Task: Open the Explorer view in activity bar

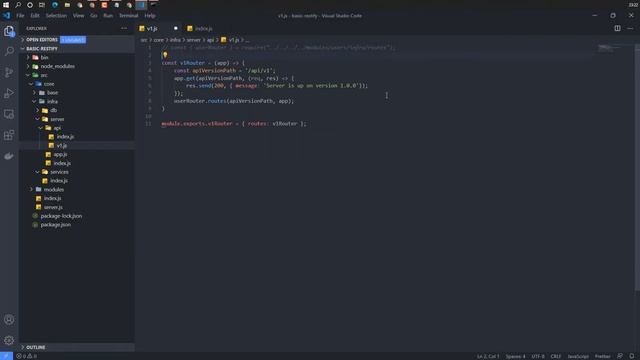Action: [9, 31]
